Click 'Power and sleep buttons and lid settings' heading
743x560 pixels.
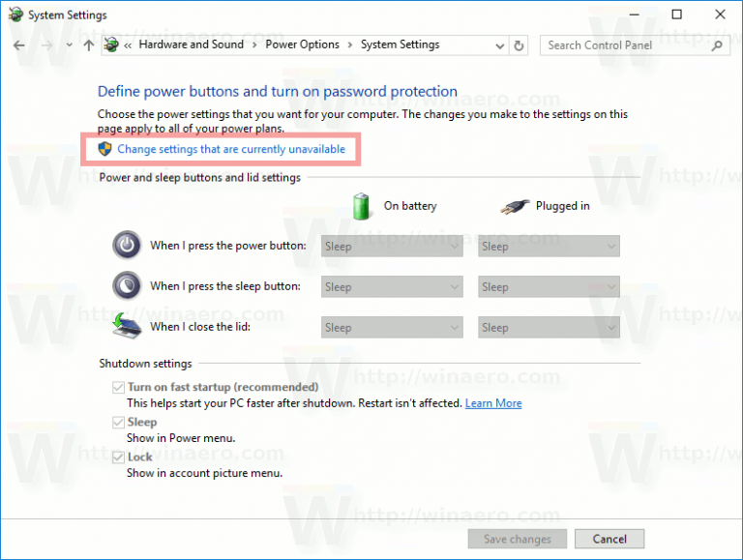pyautogui.click(x=200, y=178)
